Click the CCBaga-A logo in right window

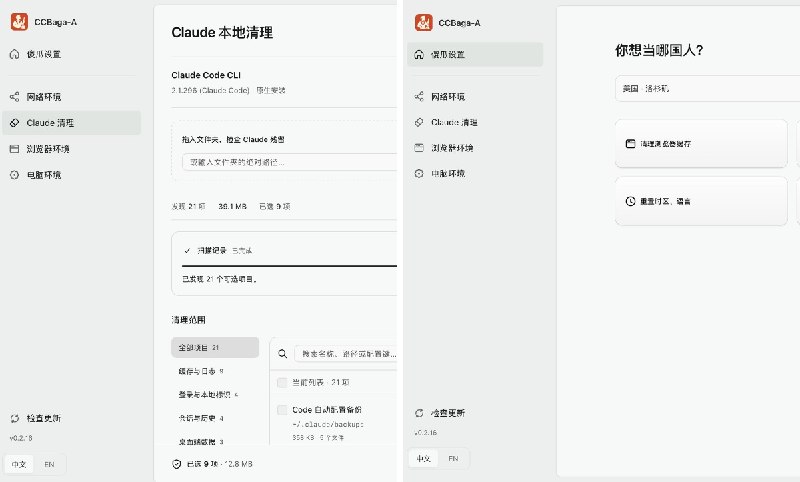(x=423, y=22)
